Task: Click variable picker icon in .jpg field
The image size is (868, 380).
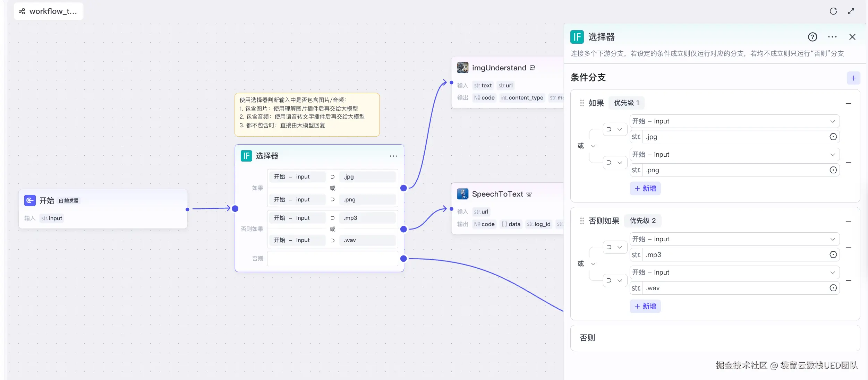Action: tap(833, 137)
